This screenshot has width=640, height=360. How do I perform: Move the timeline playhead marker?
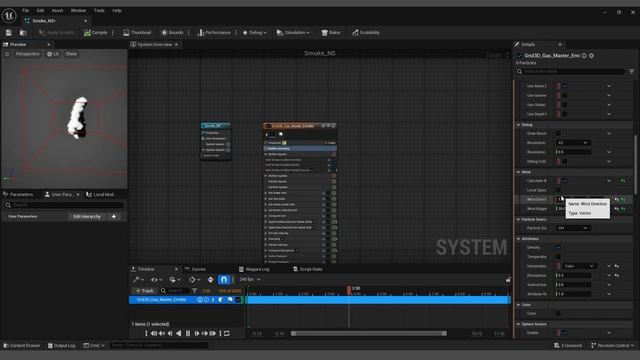tap(349, 290)
